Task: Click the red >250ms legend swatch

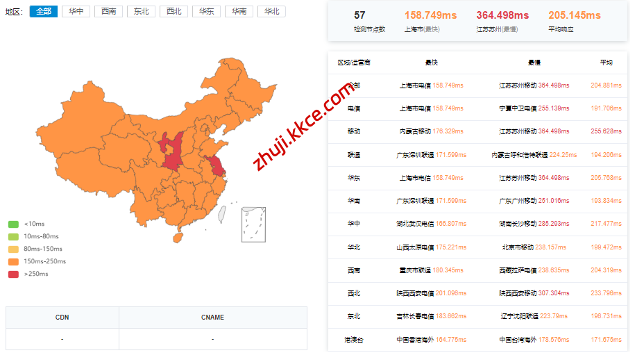Action: 14,274
